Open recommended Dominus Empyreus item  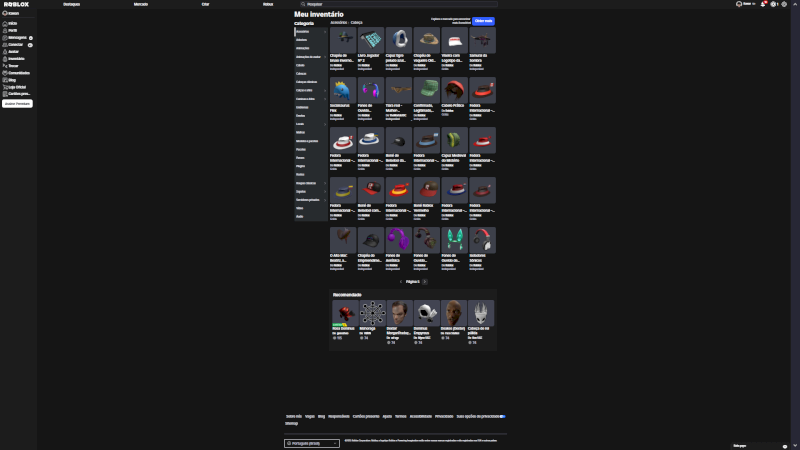pos(427,313)
